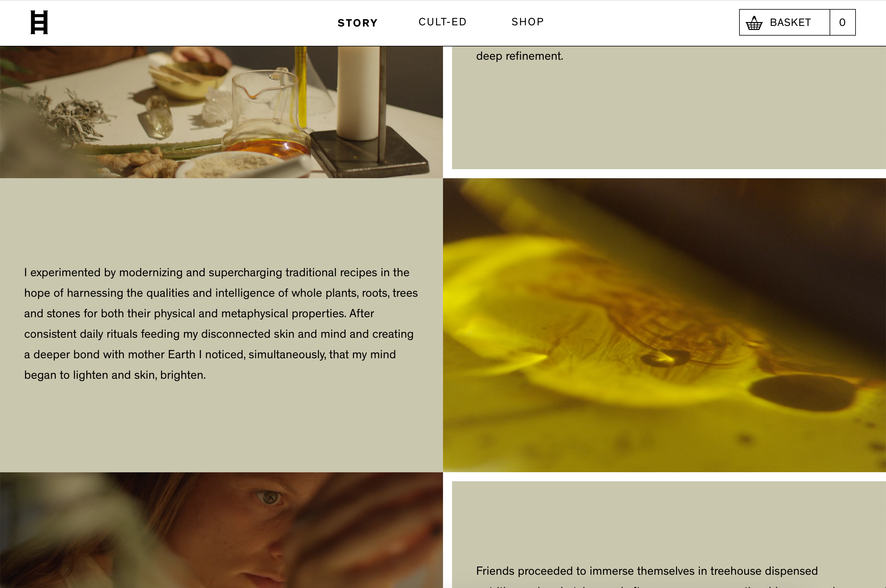
Task: Click the 'deep refinement.' text
Action: point(519,56)
